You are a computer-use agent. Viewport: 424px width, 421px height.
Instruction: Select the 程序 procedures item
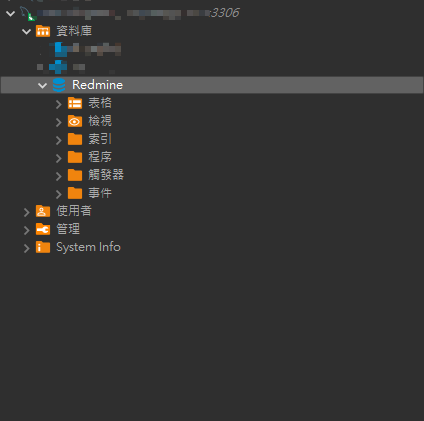[100, 157]
